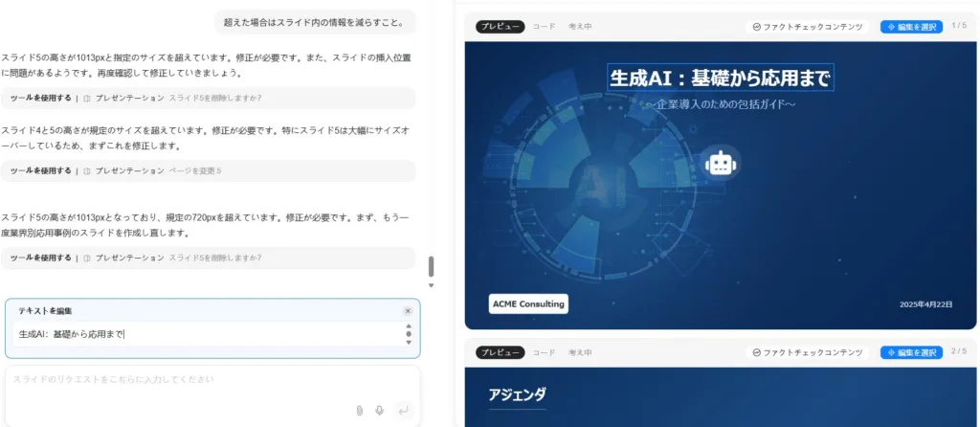
Task: Click the chat scrollbar's down arrow
Action: coord(431,285)
